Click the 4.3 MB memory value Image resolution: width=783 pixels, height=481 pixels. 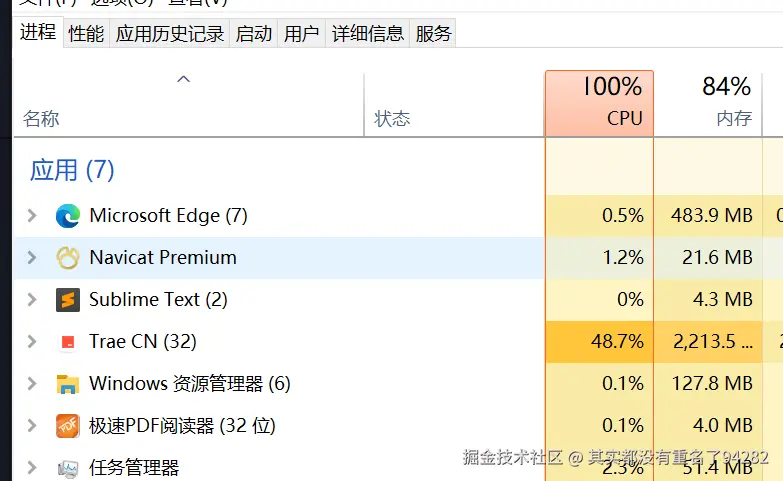[x=723, y=300]
